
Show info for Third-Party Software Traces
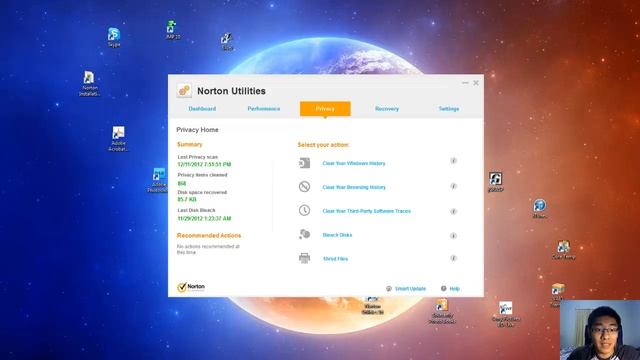click(453, 211)
